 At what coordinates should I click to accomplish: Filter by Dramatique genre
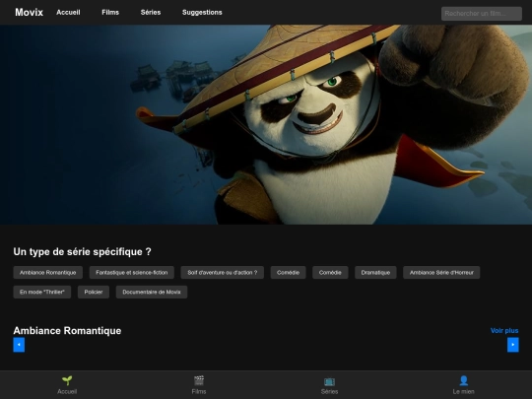375,273
